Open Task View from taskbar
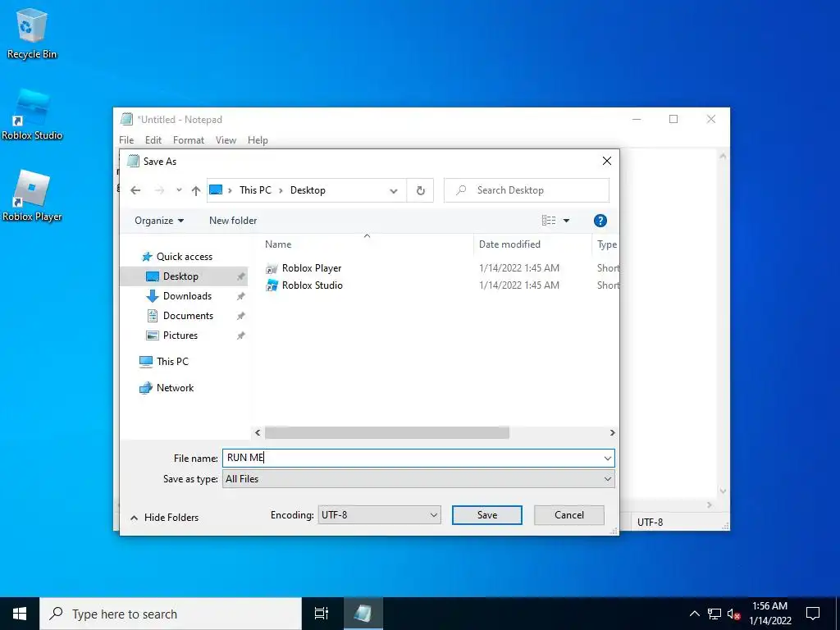Screen dimensions: 840x630 click(x=322, y=614)
